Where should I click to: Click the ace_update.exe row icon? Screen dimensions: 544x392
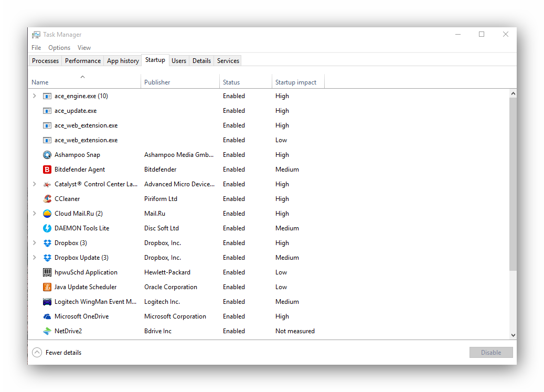tap(47, 111)
